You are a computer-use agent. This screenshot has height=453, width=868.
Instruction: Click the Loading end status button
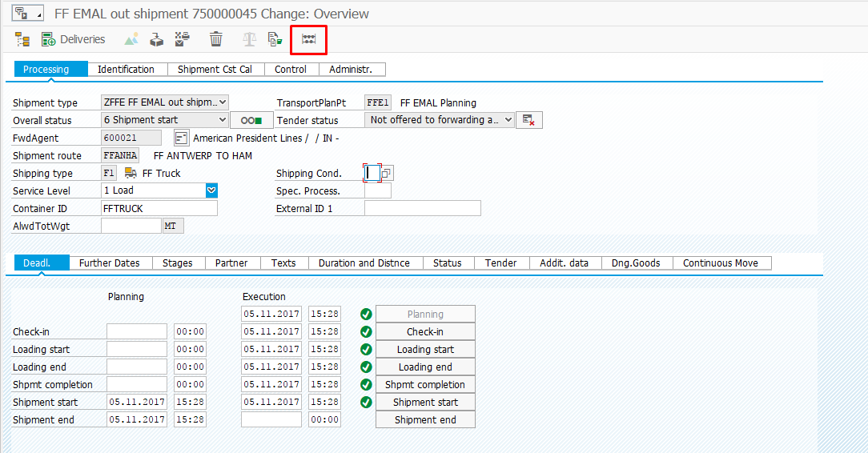tap(425, 367)
